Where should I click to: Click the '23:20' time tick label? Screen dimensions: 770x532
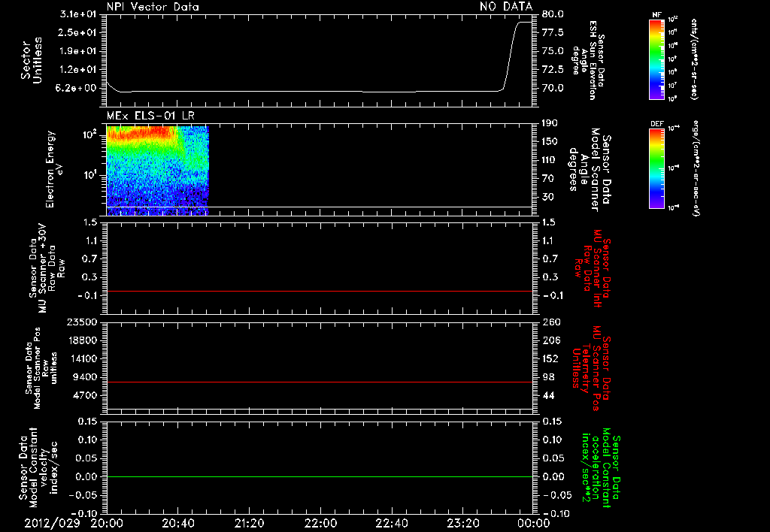[x=462, y=523]
